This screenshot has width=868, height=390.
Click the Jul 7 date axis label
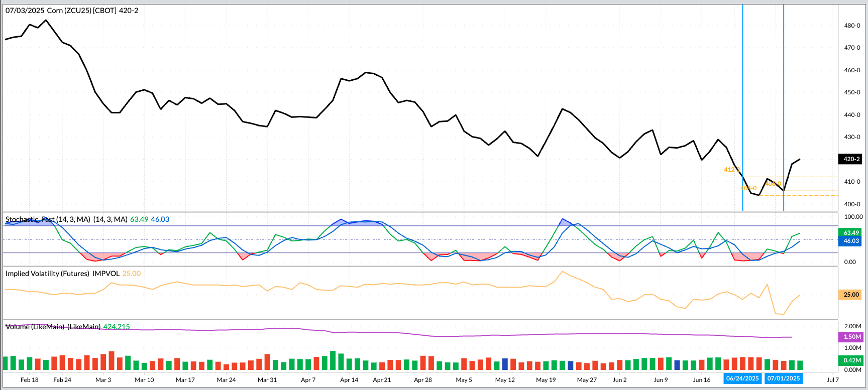(833, 380)
